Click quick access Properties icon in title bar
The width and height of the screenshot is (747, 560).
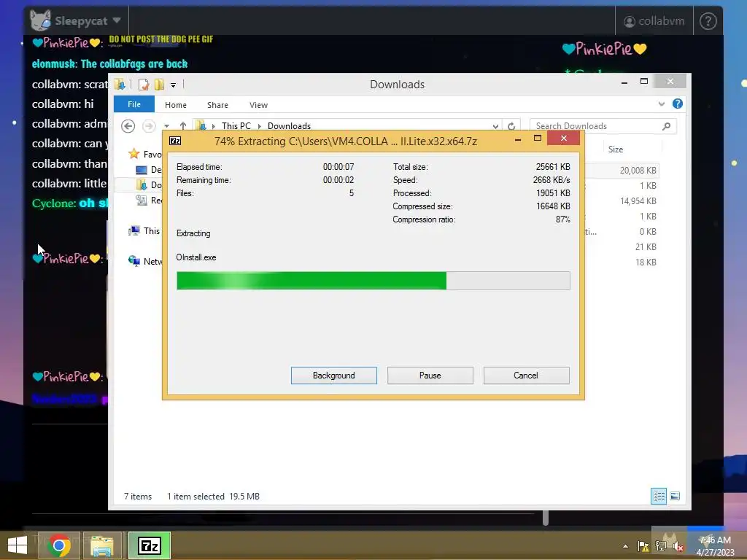tap(144, 85)
